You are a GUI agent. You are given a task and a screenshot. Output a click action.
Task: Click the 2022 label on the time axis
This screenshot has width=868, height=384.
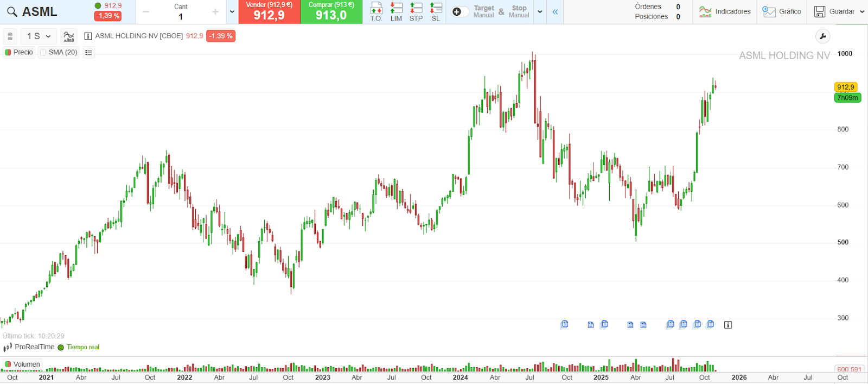(x=184, y=377)
